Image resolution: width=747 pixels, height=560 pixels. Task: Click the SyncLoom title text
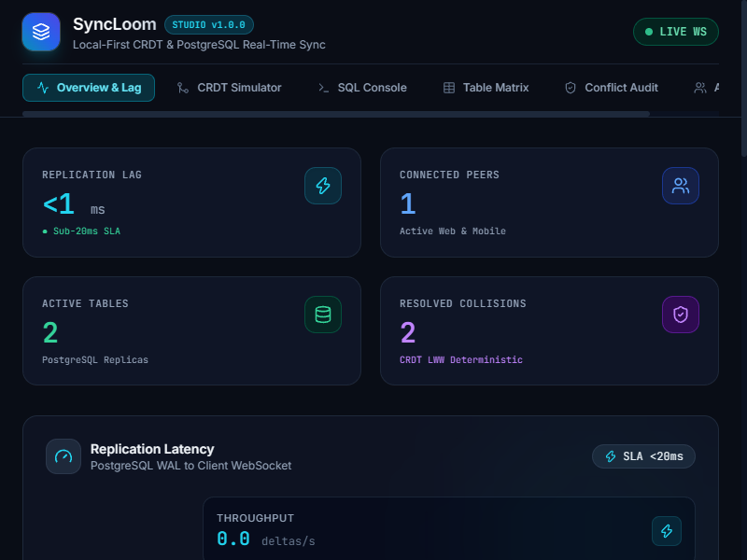point(114,24)
